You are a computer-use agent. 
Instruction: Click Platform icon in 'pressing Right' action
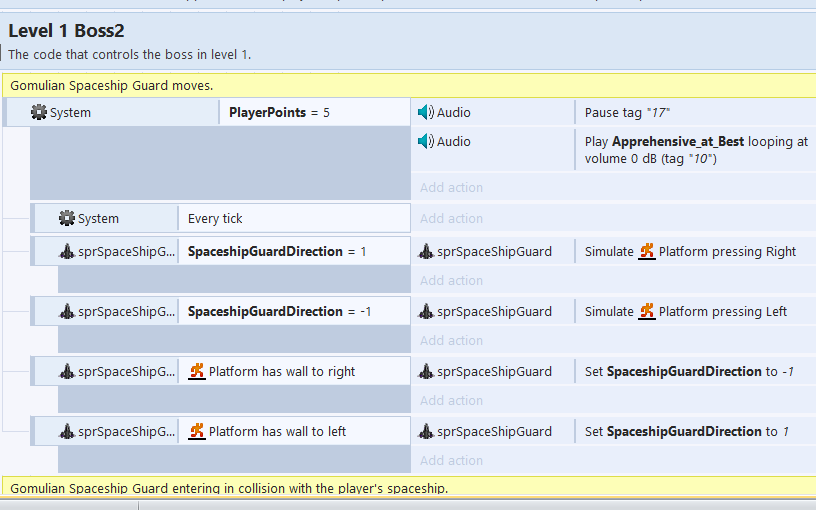point(646,252)
